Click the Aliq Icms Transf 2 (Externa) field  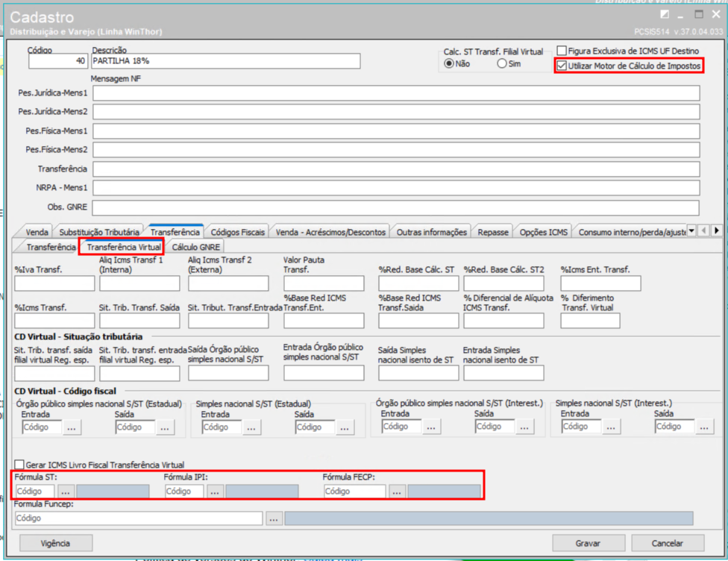[x=228, y=283]
